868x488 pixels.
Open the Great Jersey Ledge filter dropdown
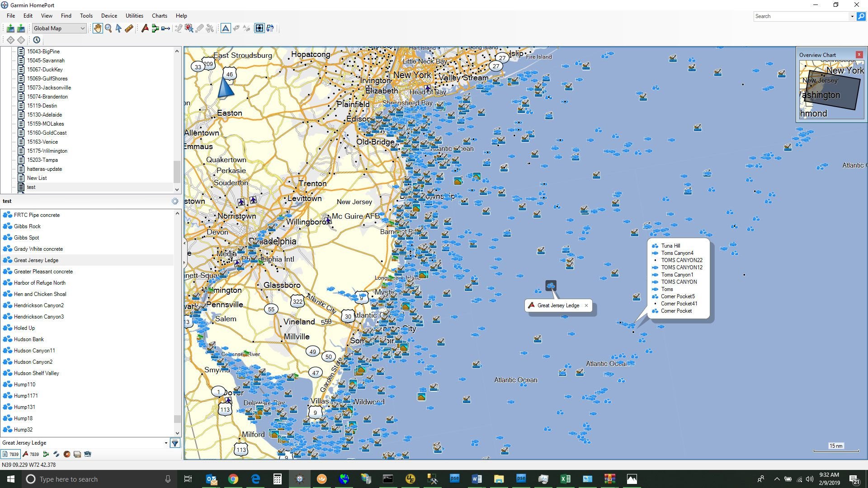166,443
